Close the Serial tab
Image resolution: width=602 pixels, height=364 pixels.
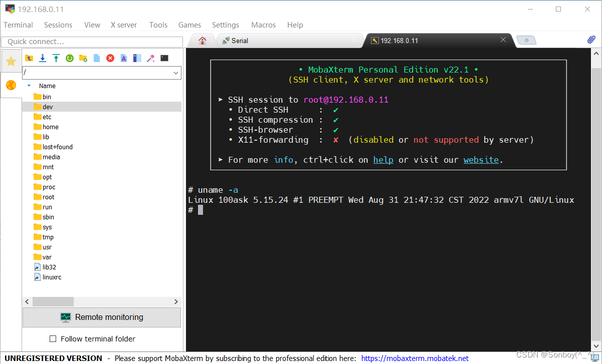[x=354, y=40]
